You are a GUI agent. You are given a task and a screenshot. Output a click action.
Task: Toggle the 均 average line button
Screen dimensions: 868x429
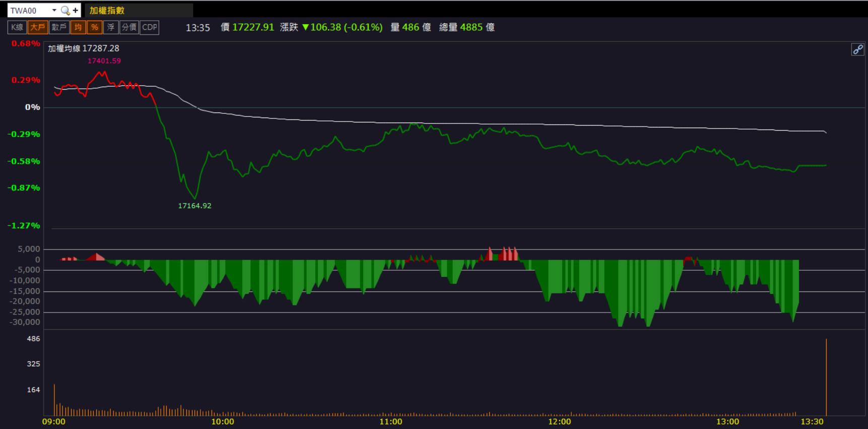click(x=78, y=27)
